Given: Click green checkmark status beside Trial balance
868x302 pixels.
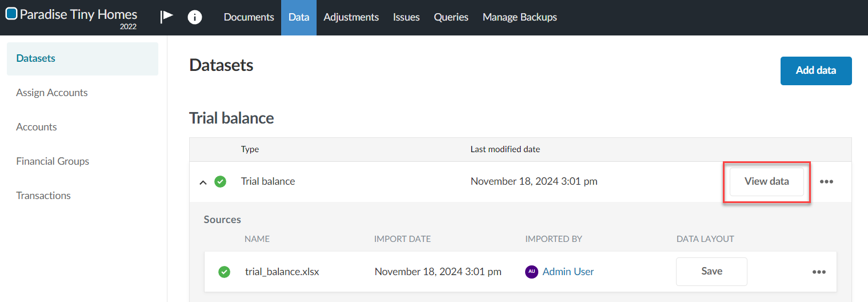Looking at the screenshot, I should 220,182.
